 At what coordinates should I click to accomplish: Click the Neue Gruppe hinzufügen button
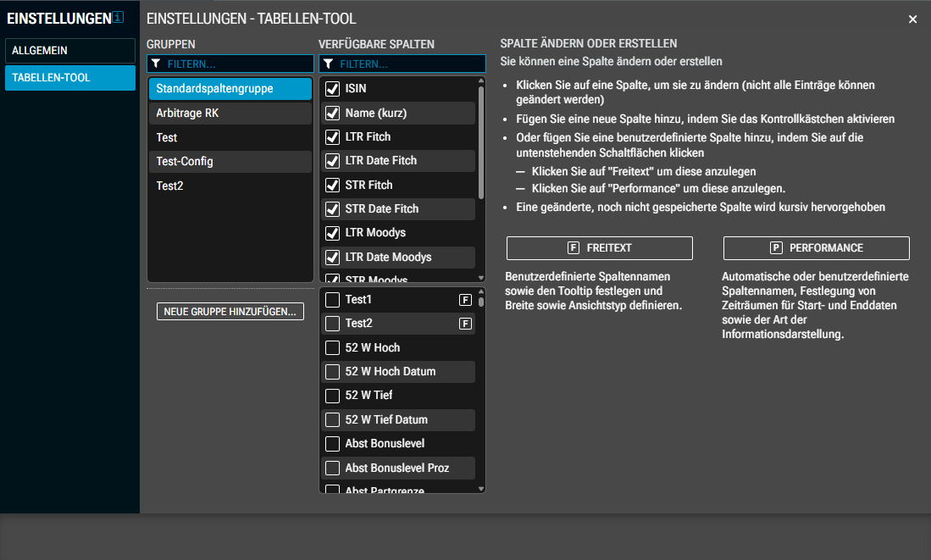click(x=230, y=312)
